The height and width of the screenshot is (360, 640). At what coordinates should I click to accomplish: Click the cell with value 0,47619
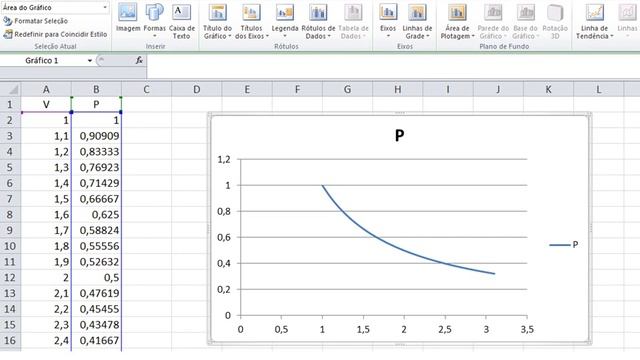(96, 293)
